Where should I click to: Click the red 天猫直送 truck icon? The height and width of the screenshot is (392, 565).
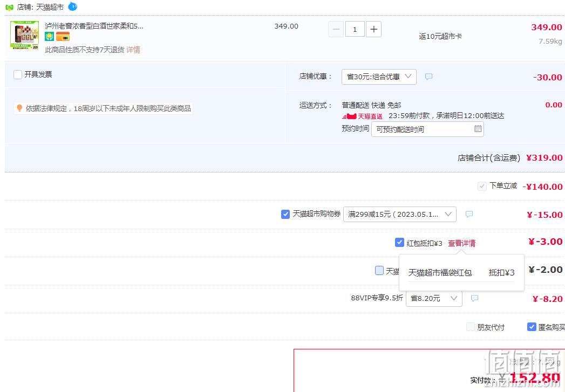(x=349, y=116)
